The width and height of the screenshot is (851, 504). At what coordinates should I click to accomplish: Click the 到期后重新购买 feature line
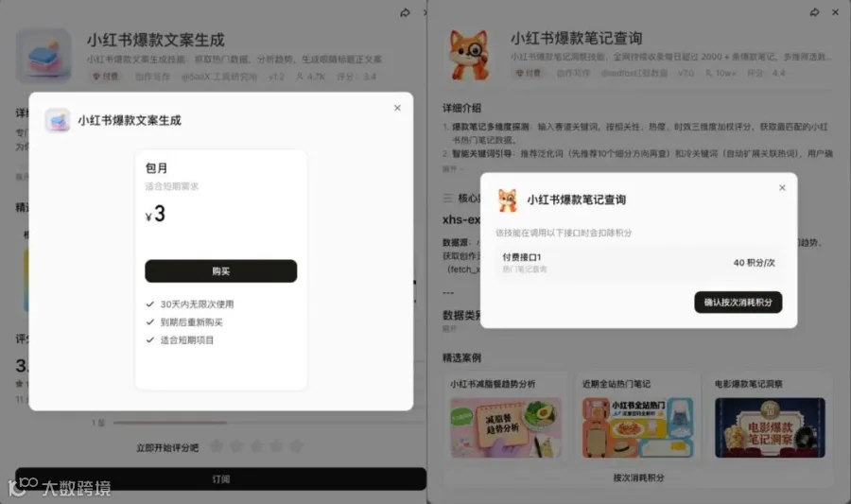click(192, 322)
